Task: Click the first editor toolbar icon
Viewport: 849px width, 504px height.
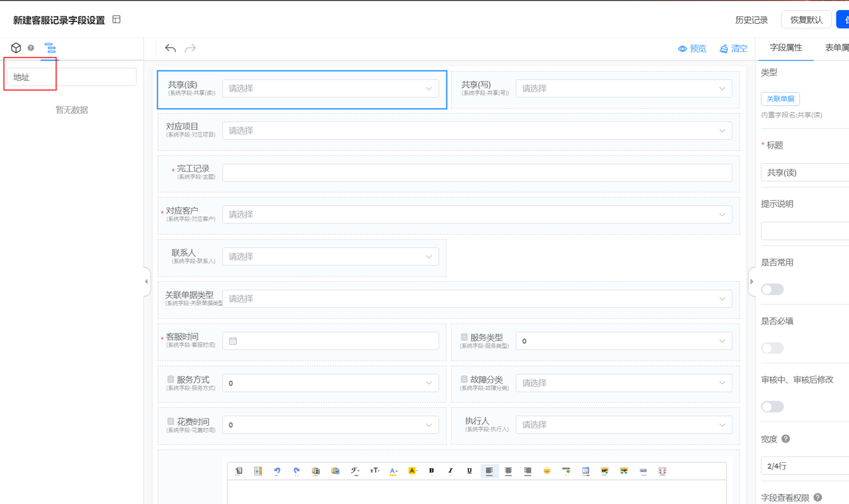Action: click(239, 471)
